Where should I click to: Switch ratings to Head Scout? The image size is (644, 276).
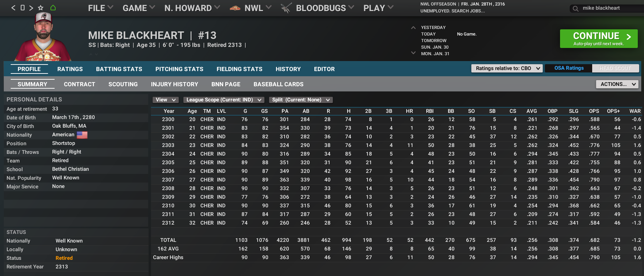(615, 68)
